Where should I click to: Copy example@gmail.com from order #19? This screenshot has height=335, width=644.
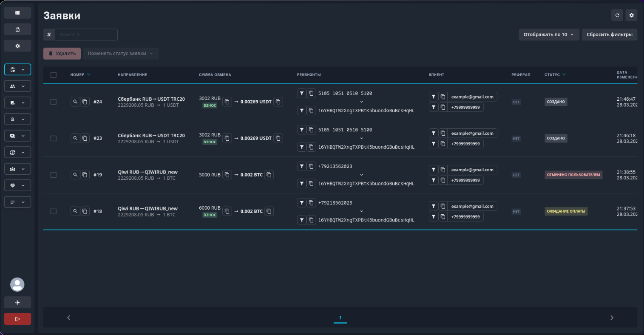click(x=443, y=170)
